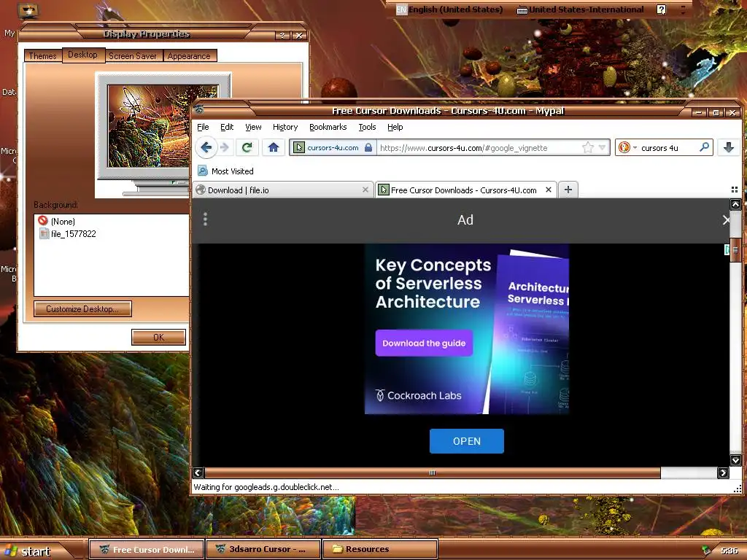
Task: Click the Most Visited bookmarks icon
Action: point(203,171)
